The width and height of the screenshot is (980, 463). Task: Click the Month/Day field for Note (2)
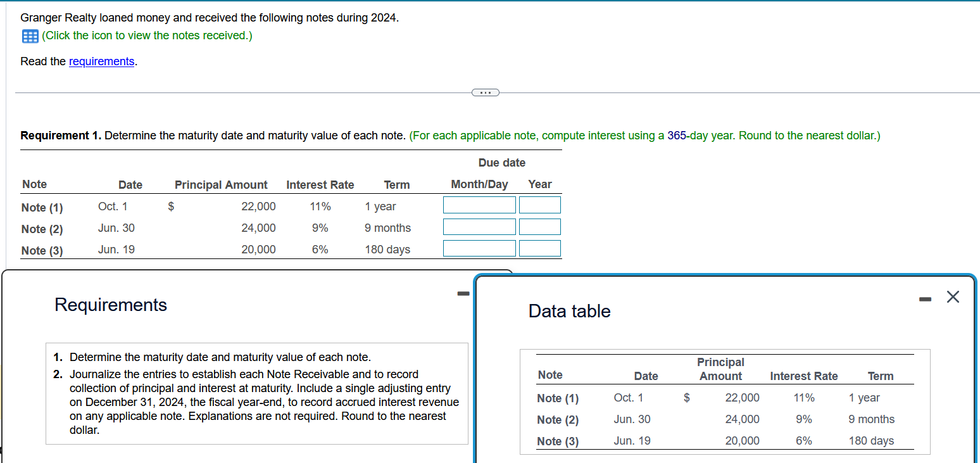click(479, 226)
